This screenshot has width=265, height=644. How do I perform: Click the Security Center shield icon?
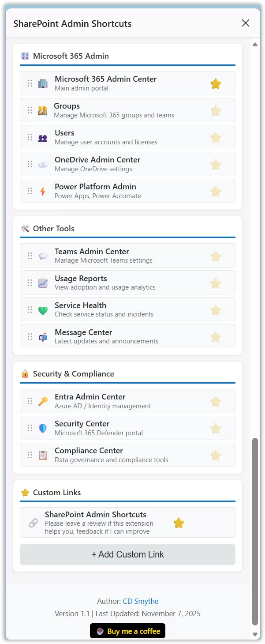tap(42, 428)
